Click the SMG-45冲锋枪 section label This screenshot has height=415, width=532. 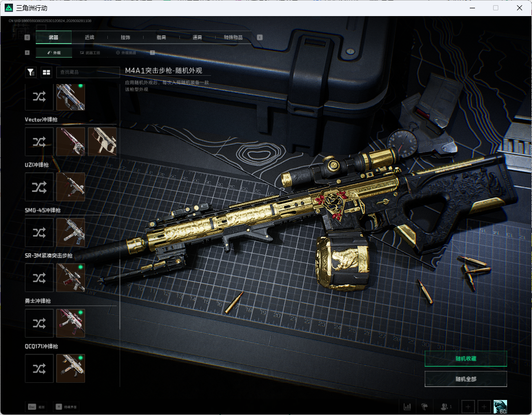[43, 211]
